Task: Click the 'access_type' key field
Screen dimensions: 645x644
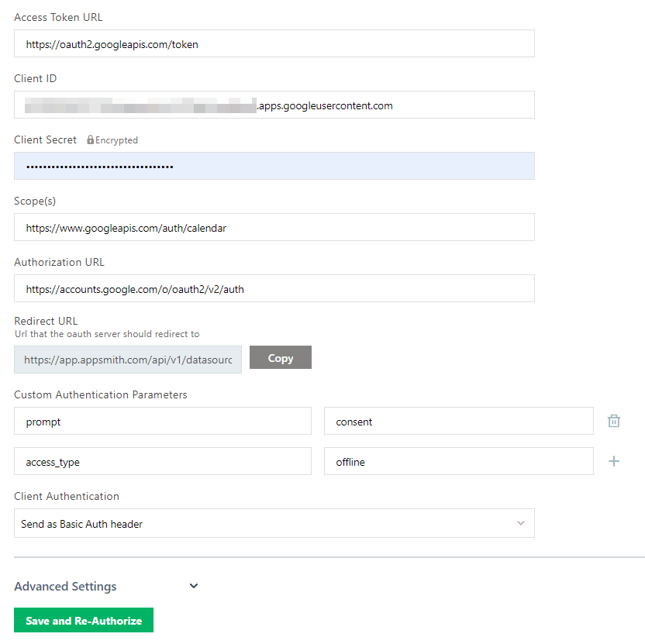Action: pyautogui.click(x=162, y=462)
